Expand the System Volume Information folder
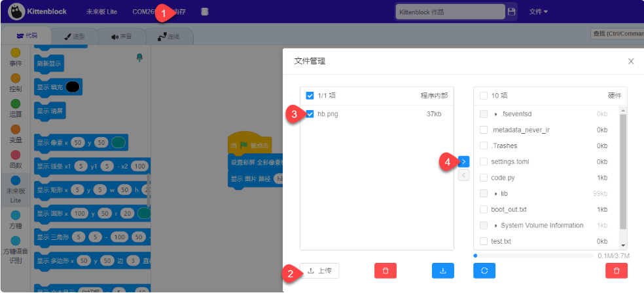The image size is (644, 293). point(496,225)
